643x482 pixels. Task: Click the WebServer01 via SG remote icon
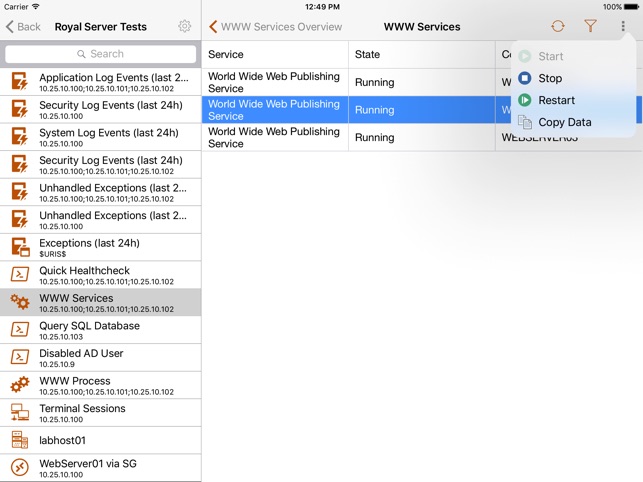pos(20,467)
